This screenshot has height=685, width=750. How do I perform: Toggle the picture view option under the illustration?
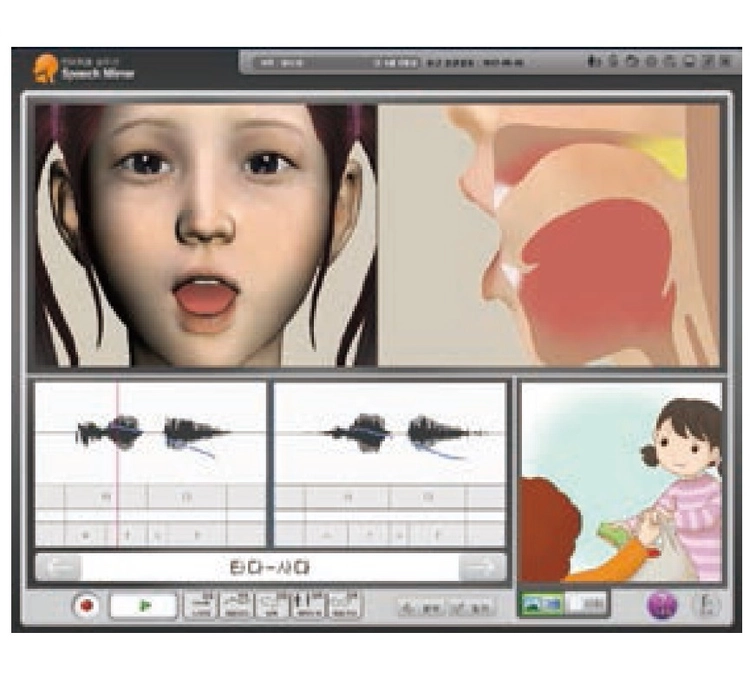[543, 604]
